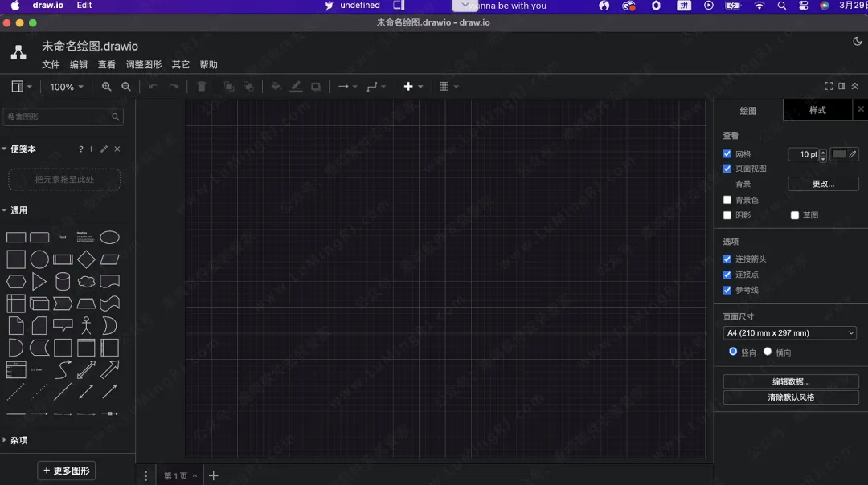This screenshot has width=868, height=485.
Task: Select the diamond shape in 通用 palette
Action: (86, 259)
